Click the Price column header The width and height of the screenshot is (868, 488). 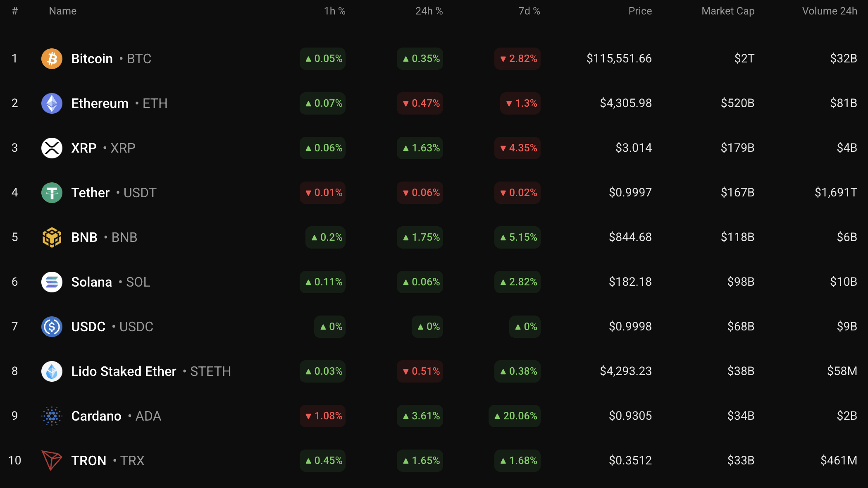coord(640,11)
